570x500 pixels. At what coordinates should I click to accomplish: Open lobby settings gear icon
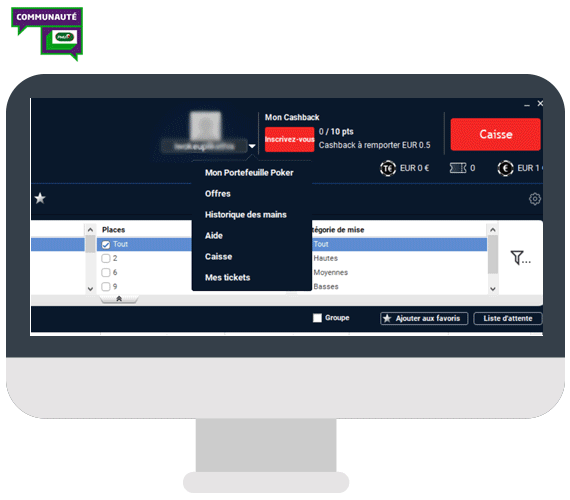(534, 199)
